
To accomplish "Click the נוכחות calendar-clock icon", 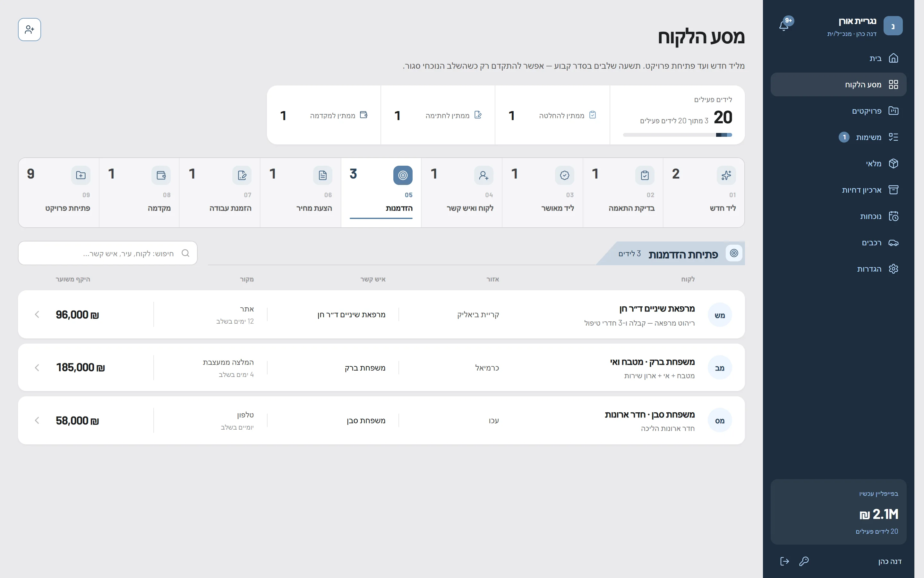I will (x=894, y=216).
